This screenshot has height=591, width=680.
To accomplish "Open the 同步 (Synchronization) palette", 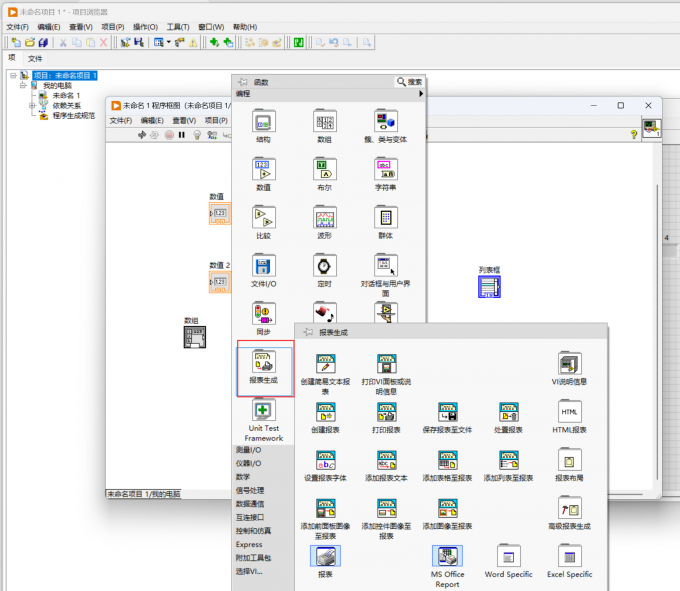I will tap(264, 313).
